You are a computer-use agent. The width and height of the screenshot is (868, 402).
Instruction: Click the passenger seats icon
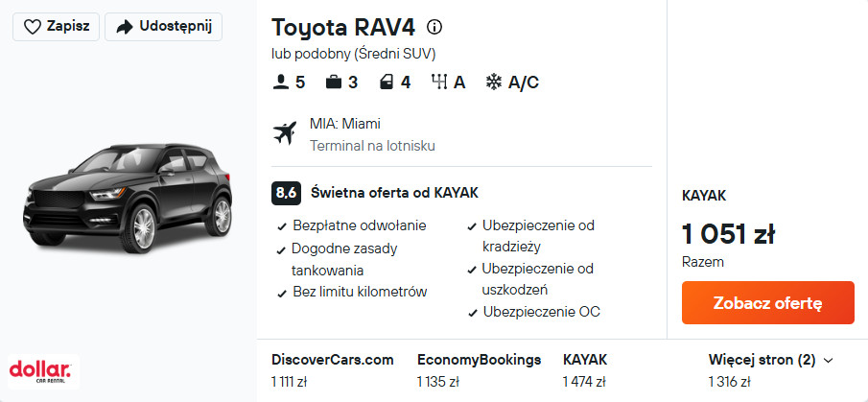pyautogui.click(x=281, y=83)
